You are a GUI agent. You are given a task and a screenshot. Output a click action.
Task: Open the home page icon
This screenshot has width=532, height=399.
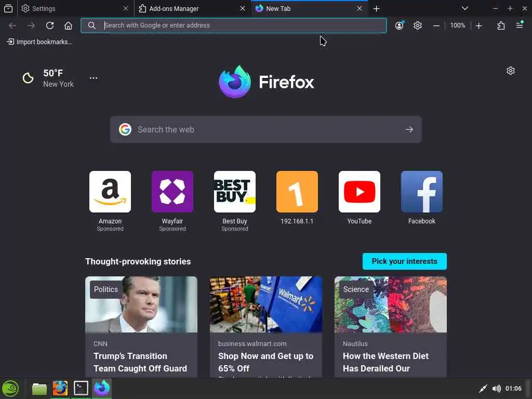click(68, 25)
